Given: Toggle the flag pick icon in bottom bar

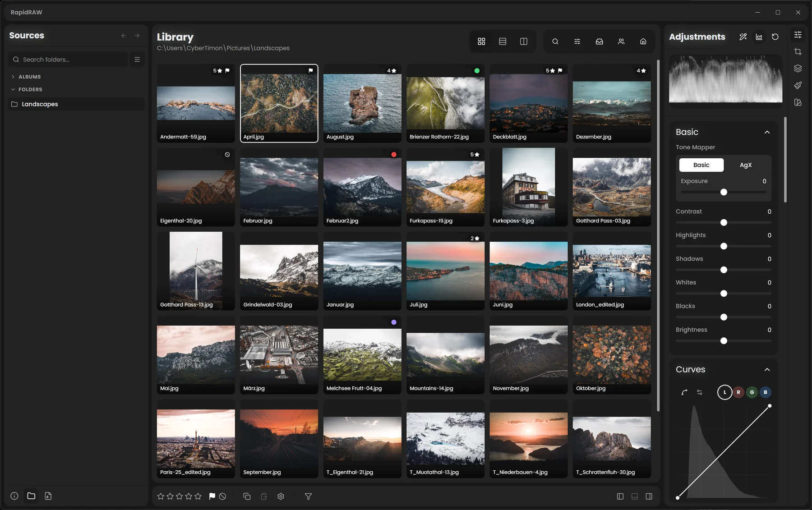Looking at the screenshot, I should 212,496.
